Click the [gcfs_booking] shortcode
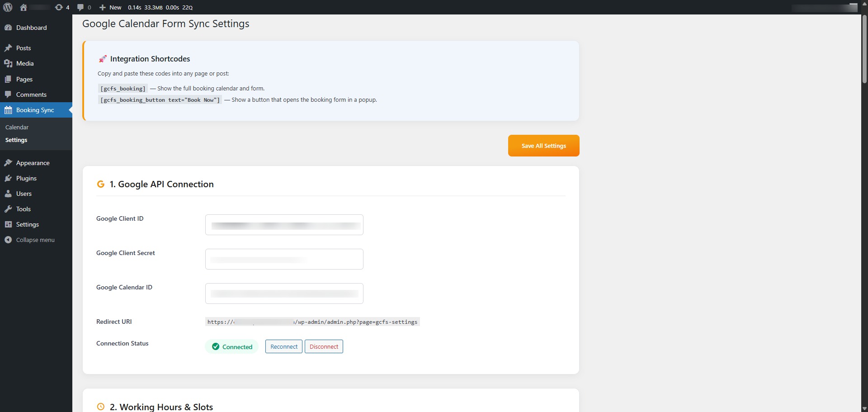868x412 pixels. [x=123, y=89]
